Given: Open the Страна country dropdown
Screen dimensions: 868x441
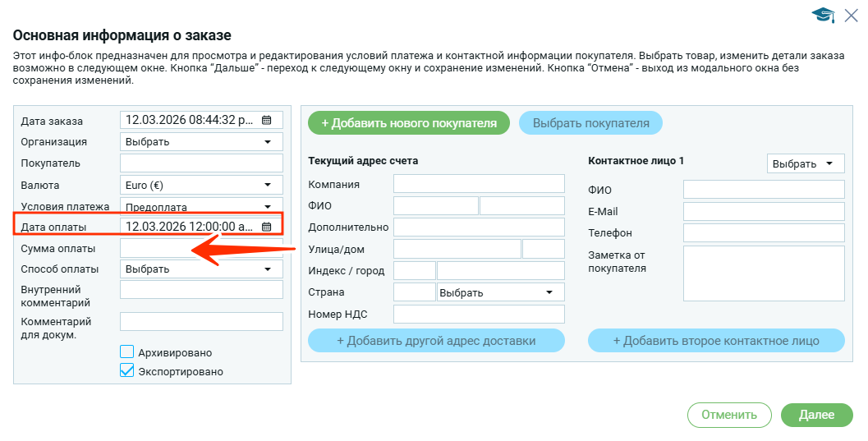Looking at the screenshot, I should coord(500,292).
